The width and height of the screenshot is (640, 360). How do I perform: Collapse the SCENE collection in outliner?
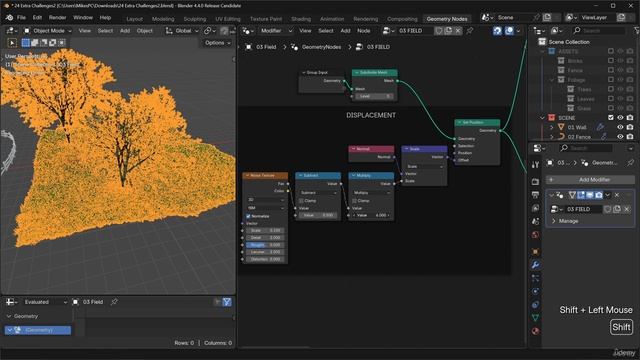tap(542, 118)
